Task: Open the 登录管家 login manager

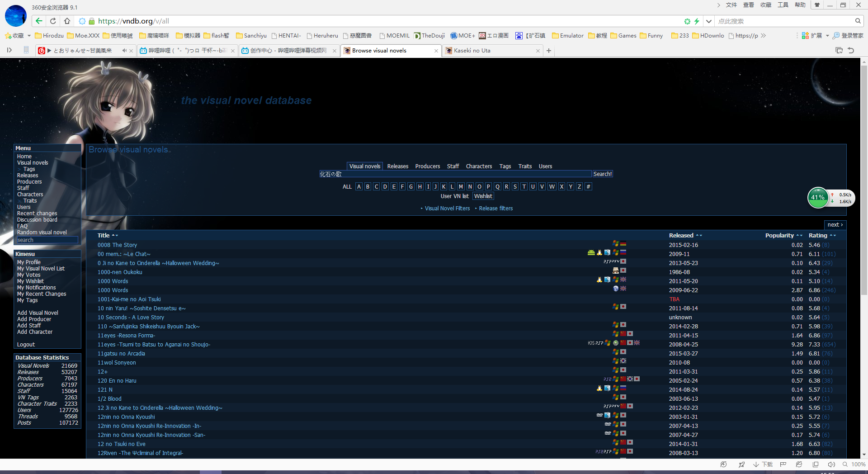Action: point(848,36)
